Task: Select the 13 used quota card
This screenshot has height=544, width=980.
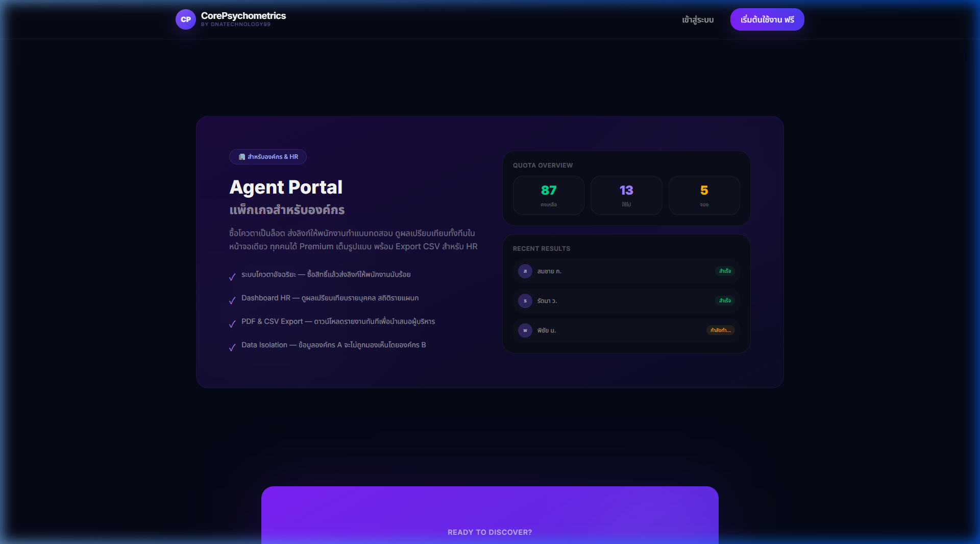Action: [x=626, y=195]
